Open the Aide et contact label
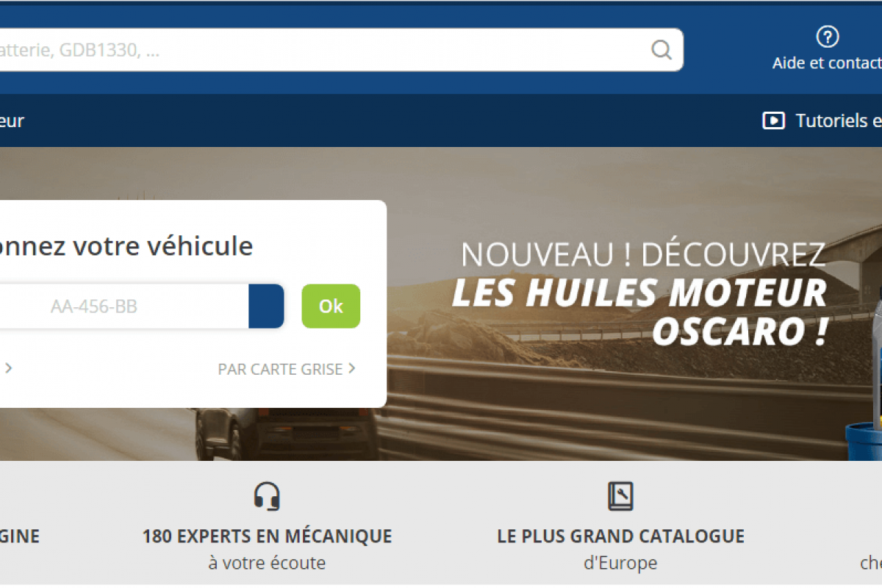This screenshot has width=882, height=588. coord(827,63)
